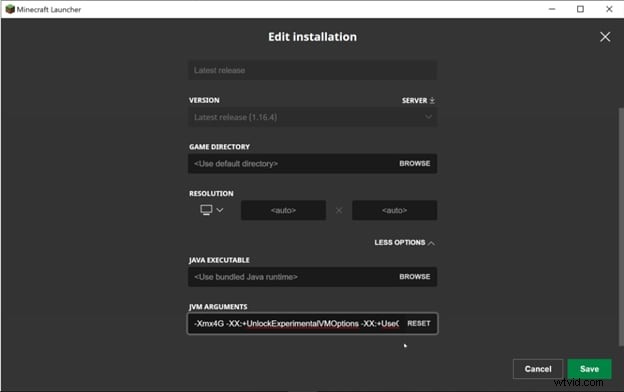Click the installation name field Latest release
Viewport: 624px width, 392px height.
coord(312,70)
